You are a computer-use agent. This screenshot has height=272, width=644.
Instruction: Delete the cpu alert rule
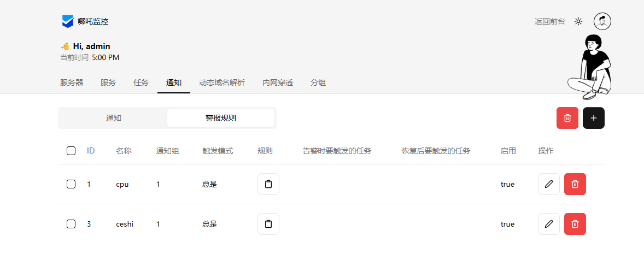click(575, 184)
